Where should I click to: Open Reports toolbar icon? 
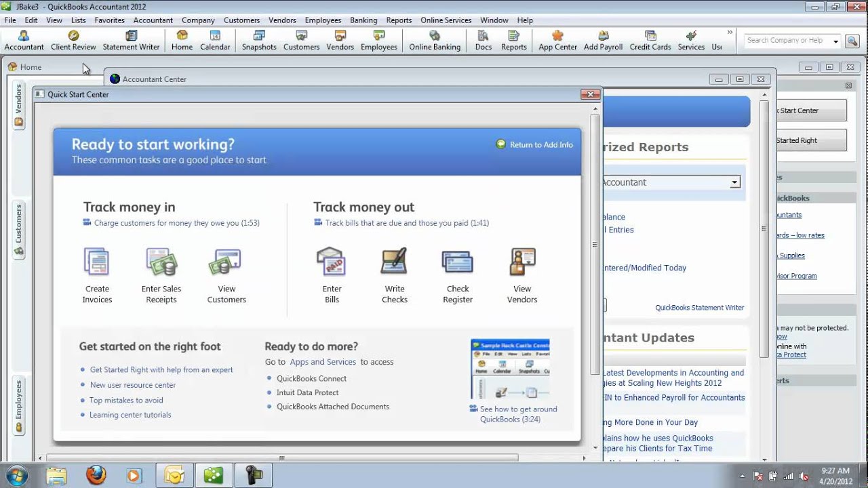click(514, 41)
